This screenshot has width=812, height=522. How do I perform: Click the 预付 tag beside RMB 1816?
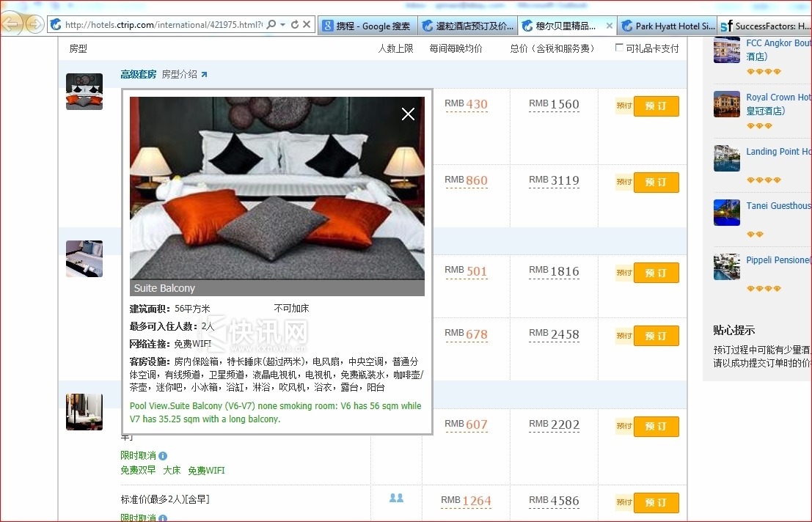[x=624, y=273]
